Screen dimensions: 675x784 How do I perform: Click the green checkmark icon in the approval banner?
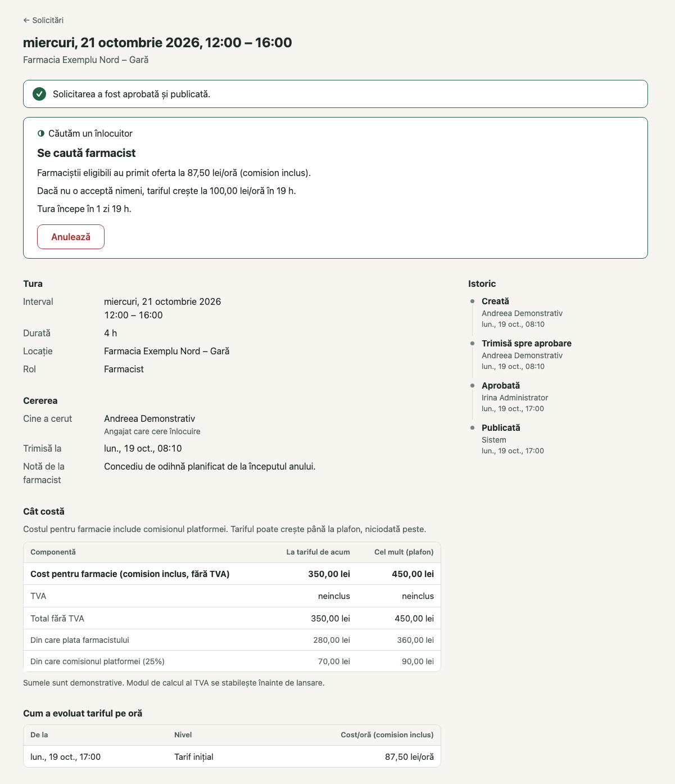coord(39,94)
